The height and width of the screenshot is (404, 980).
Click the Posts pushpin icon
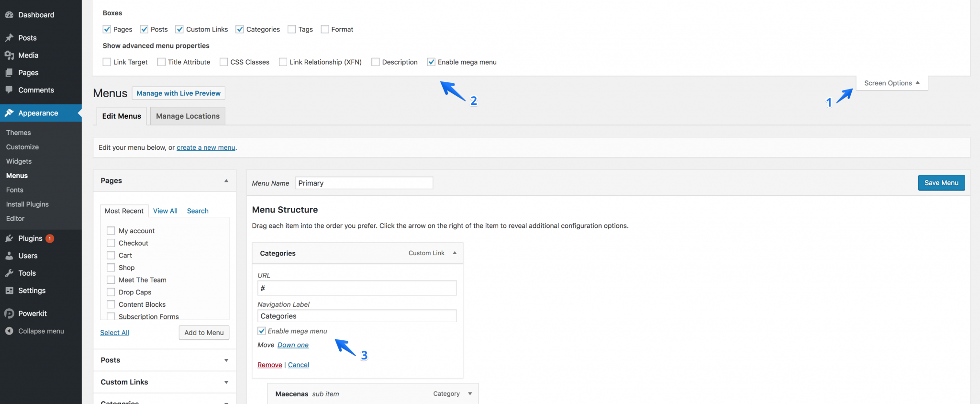click(9, 38)
